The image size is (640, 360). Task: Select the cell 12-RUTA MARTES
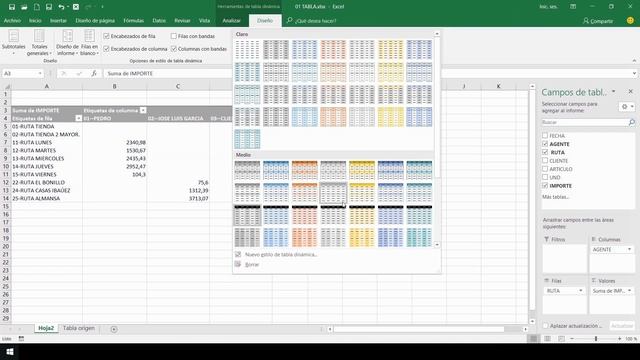coord(47,151)
